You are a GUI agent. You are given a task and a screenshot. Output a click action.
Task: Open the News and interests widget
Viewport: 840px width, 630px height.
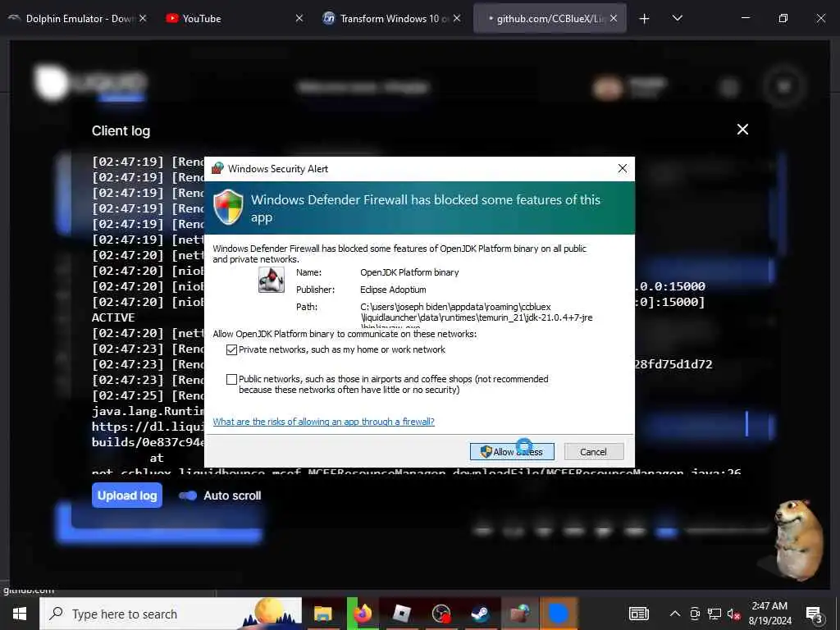click(638, 614)
